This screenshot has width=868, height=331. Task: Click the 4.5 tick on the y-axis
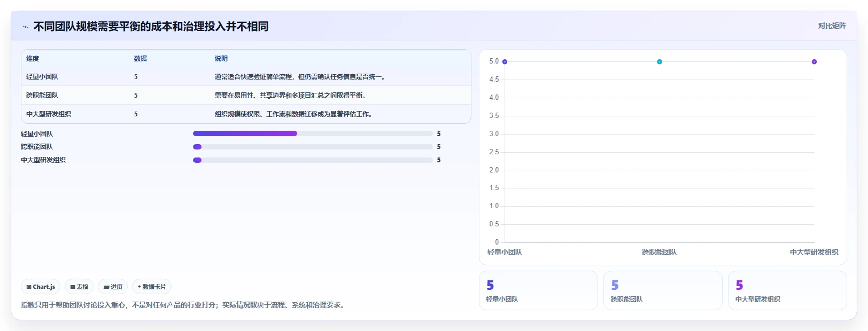[x=494, y=80]
